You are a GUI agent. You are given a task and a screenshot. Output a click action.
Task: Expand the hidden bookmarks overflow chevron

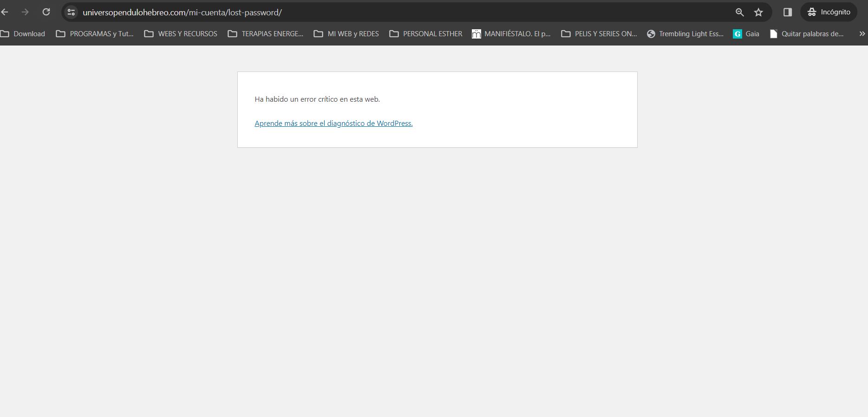(x=862, y=34)
